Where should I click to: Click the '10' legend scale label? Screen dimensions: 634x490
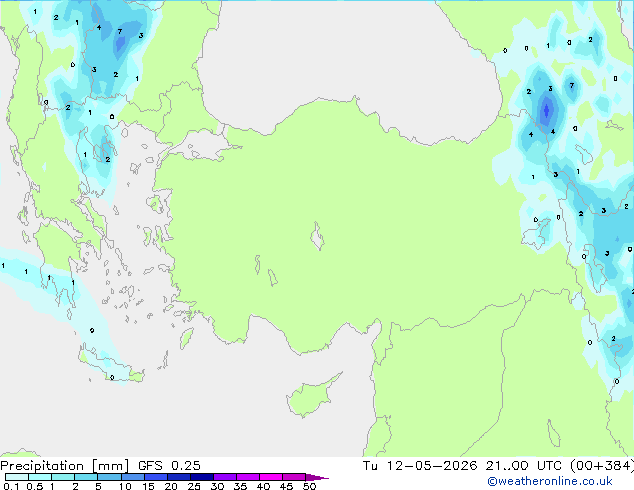[125, 486]
